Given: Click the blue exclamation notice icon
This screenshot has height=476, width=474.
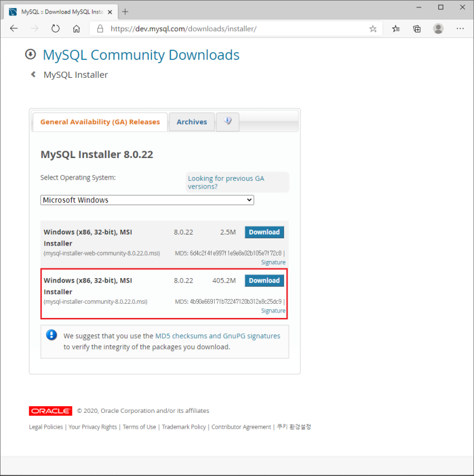Looking at the screenshot, I should [x=52, y=335].
